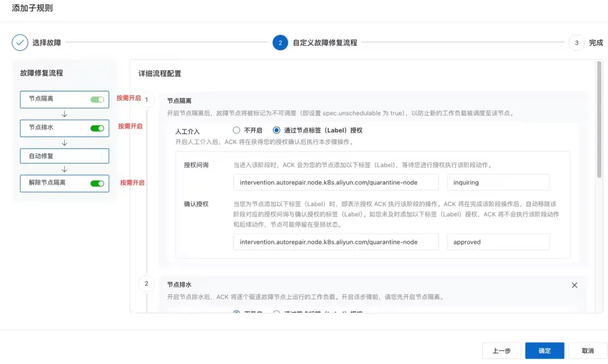This screenshot has width=608, height=364.
Task: Click the 授权问询 label
Action: click(196, 165)
